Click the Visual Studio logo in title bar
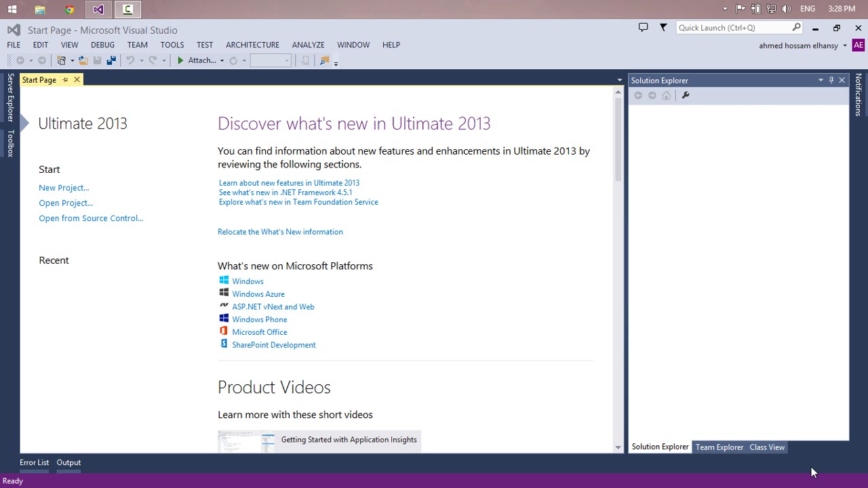 pos(14,30)
